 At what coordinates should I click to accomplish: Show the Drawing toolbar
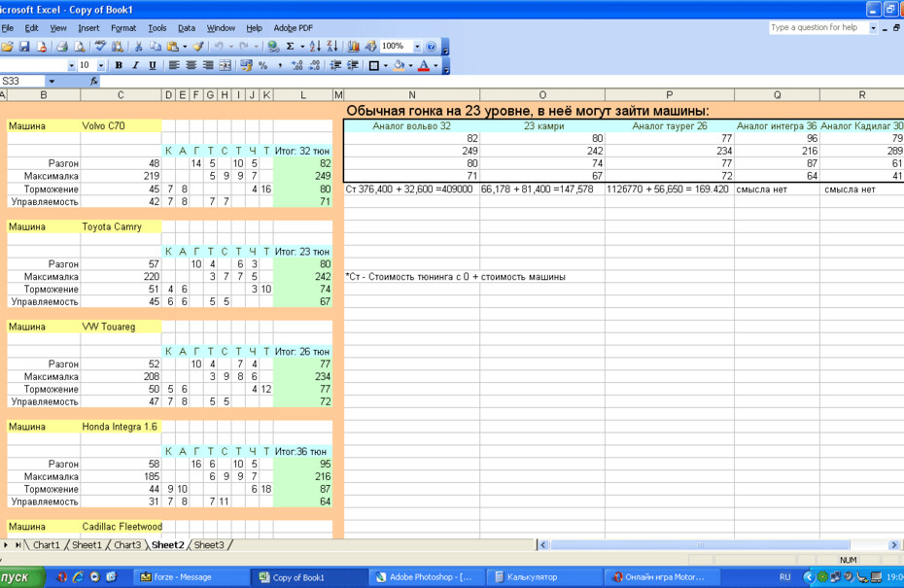(x=370, y=47)
